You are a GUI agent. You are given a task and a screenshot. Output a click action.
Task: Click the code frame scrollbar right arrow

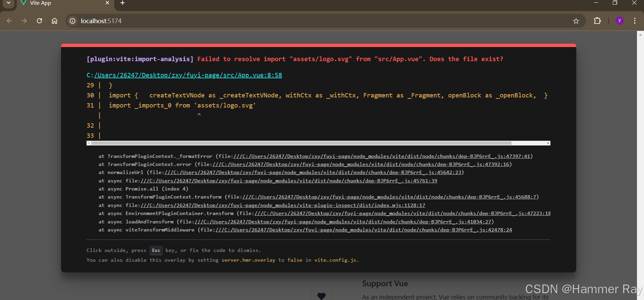click(548, 143)
